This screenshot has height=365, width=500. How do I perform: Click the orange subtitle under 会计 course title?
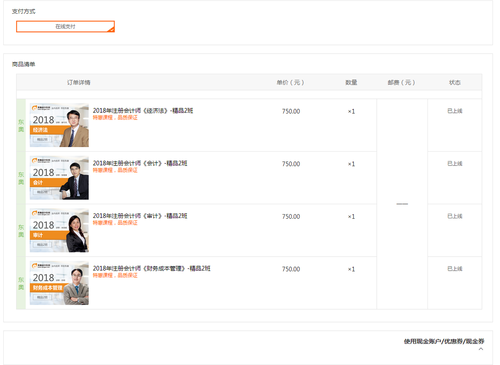coord(115,170)
